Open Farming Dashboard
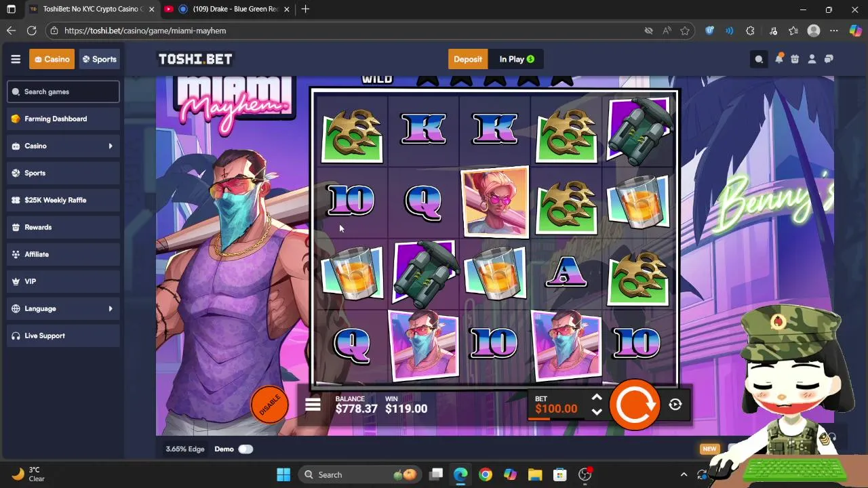The image size is (868, 488). (x=63, y=119)
